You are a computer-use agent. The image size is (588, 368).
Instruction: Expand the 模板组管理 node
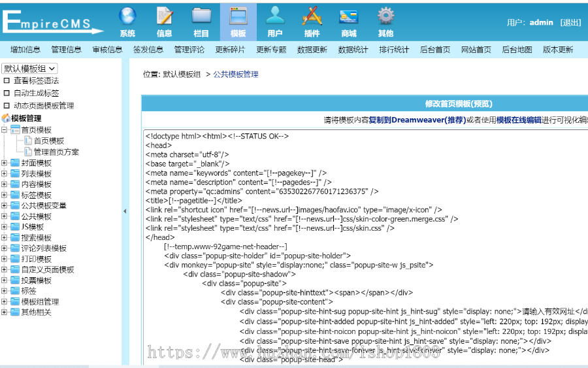(4, 301)
